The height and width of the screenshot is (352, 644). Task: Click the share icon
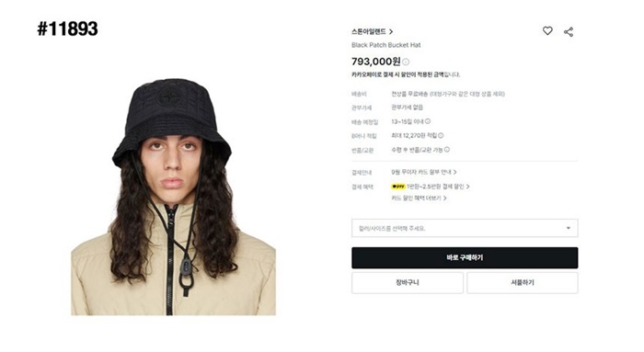[x=569, y=32]
